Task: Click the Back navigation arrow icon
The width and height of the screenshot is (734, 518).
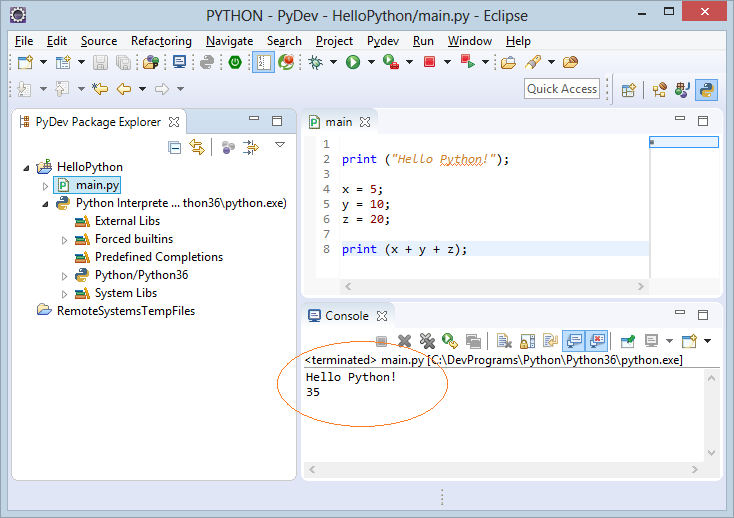Action: (x=124, y=89)
